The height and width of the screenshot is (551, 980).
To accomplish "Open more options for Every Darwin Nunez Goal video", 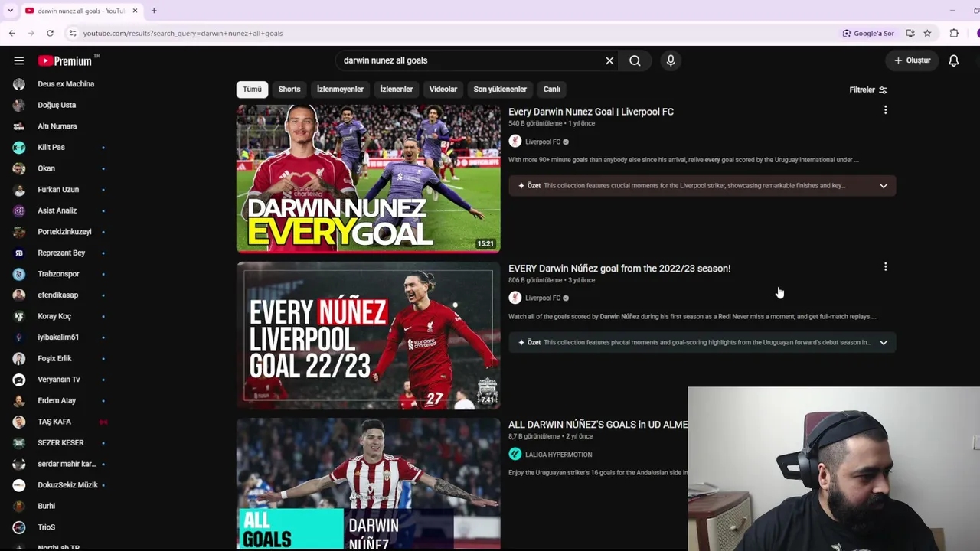I will 886,110.
